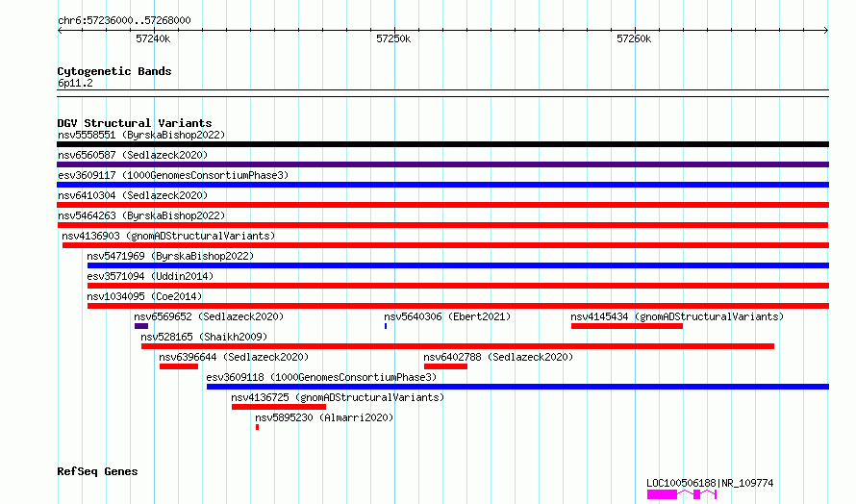This screenshot has width=856, height=504.
Task: Select the tiny red nsv5895230 marker
Action: (257, 427)
